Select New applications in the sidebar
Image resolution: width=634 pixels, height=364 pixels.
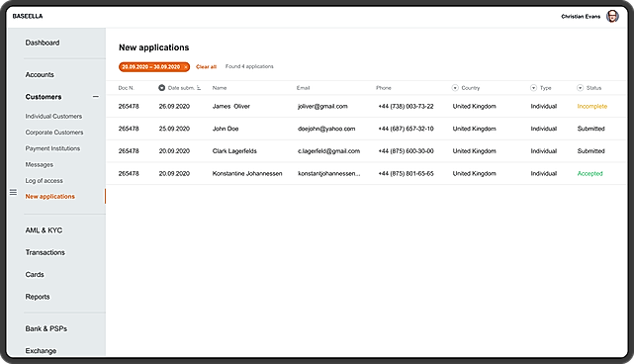pos(50,197)
